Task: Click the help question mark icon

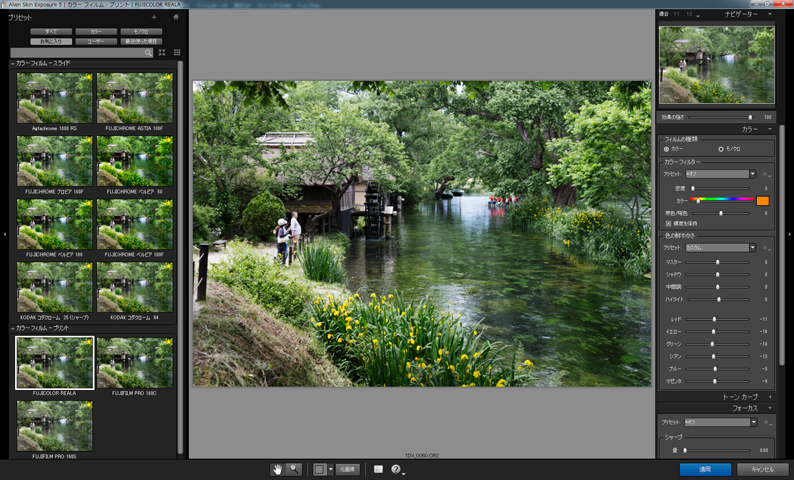Action: pyautogui.click(x=397, y=469)
